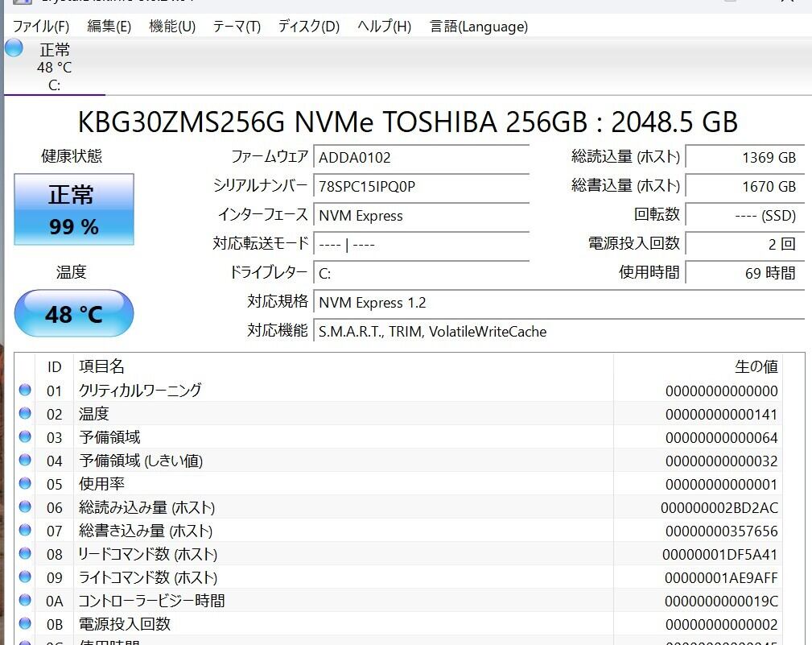The height and width of the screenshot is (645, 812).
Task: Select the 総読み込み量 (ホスト) attribute name
Action: (x=146, y=507)
